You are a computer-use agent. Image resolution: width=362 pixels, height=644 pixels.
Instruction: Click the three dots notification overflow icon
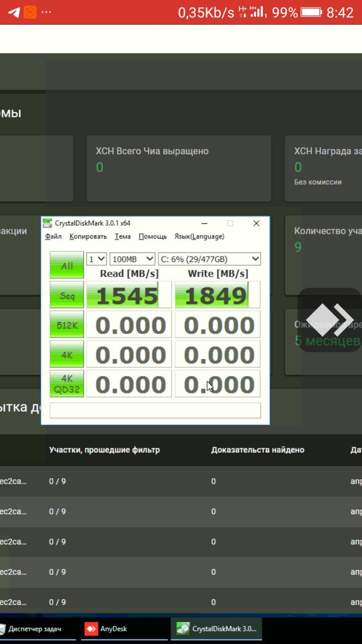46,12
